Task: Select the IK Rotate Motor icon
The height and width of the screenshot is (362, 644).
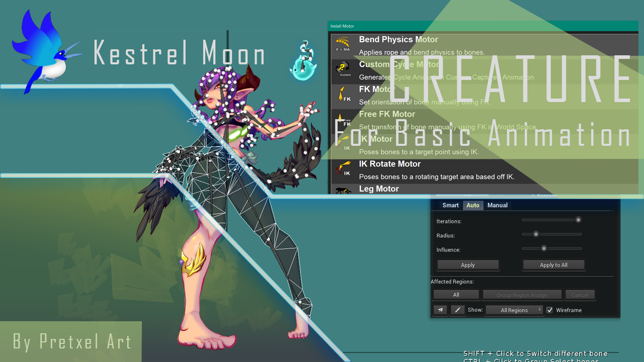Action: click(x=343, y=169)
